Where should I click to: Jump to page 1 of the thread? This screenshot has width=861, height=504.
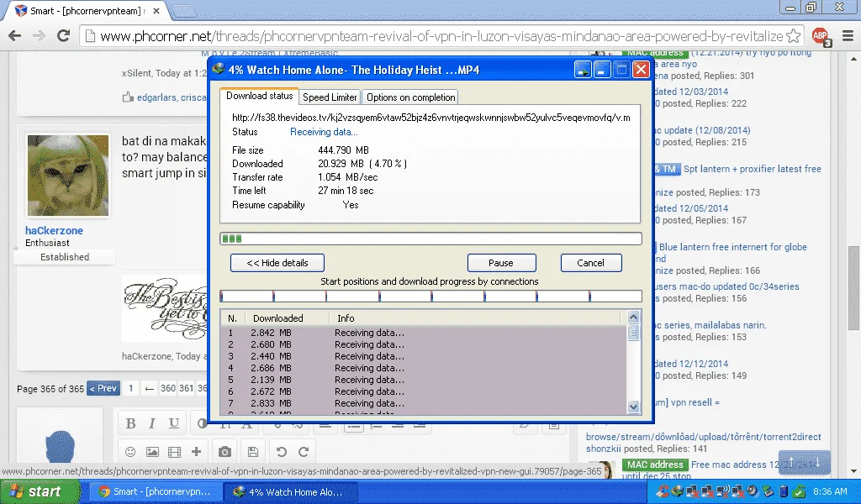tap(130, 388)
